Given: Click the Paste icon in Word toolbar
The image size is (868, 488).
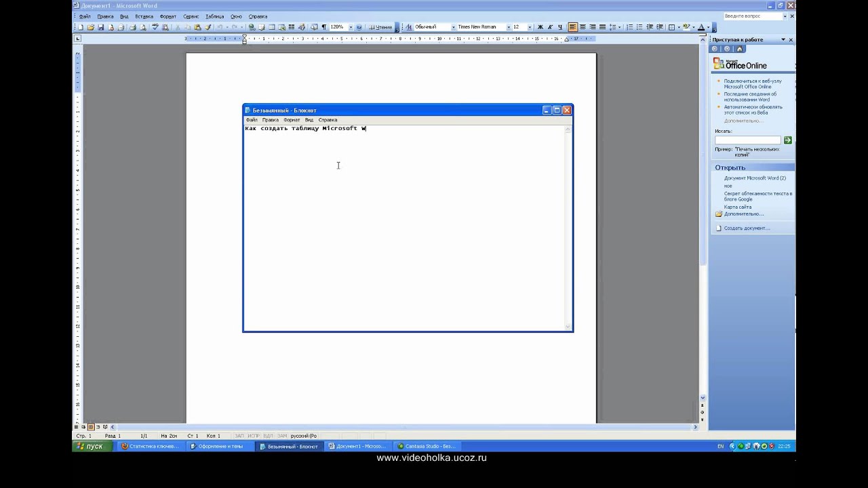Looking at the screenshot, I should (197, 27).
